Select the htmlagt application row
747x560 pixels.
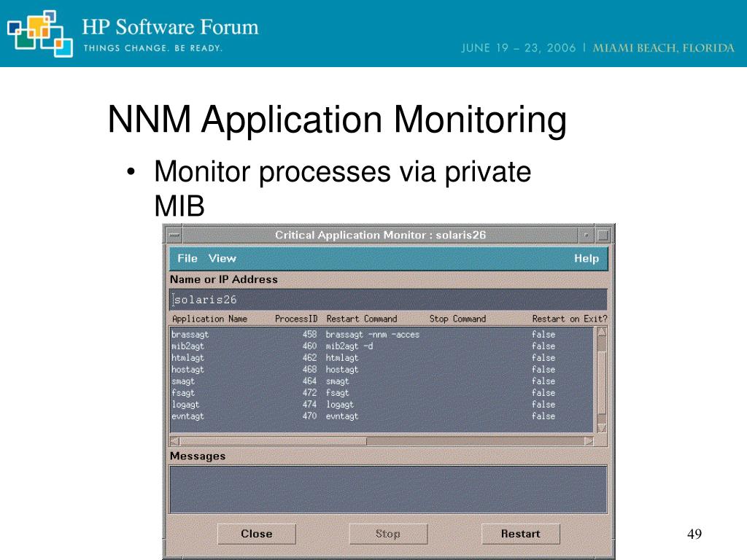(x=381, y=357)
